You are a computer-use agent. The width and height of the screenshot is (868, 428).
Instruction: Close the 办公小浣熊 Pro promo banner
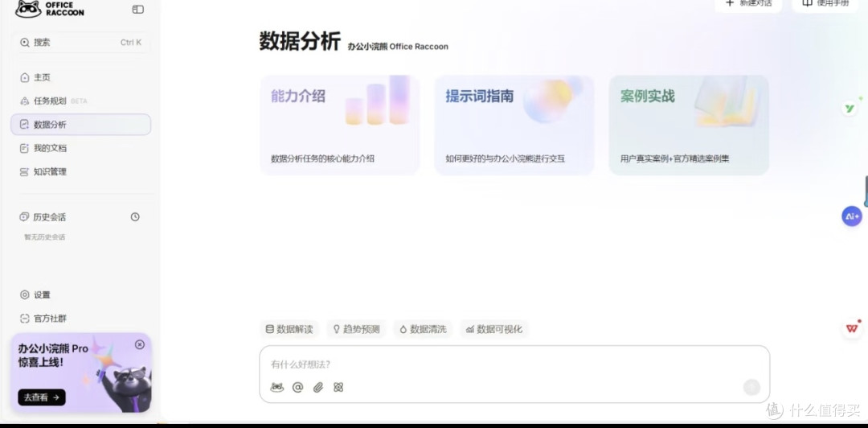coord(140,344)
